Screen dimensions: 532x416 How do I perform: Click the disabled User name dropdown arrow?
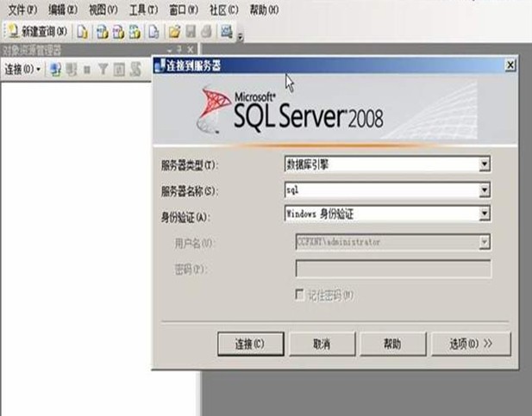pyautogui.click(x=485, y=242)
